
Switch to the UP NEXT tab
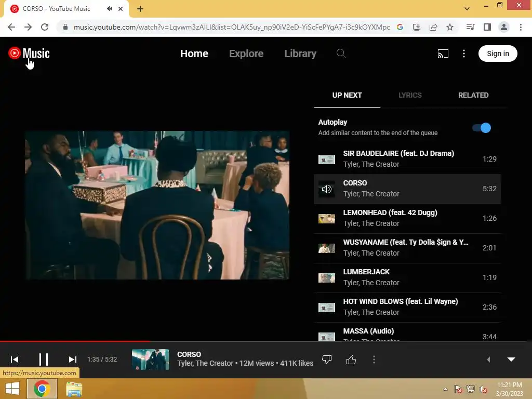(347, 96)
